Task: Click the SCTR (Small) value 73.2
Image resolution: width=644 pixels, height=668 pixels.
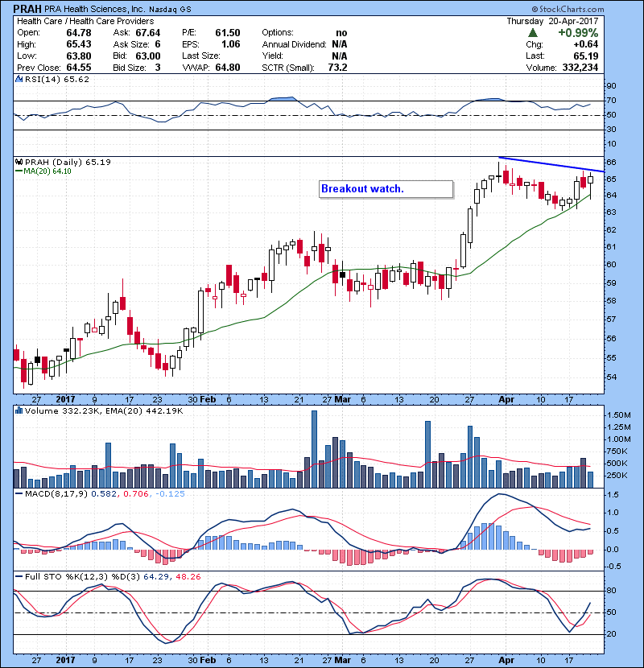Action: 337,68
